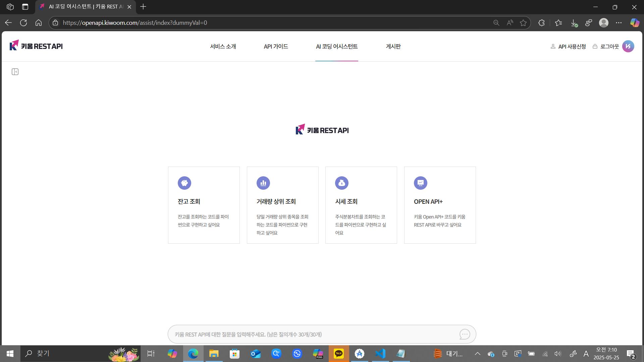Click the 시세 조회 money bag icon

pyautogui.click(x=342, y=183)
